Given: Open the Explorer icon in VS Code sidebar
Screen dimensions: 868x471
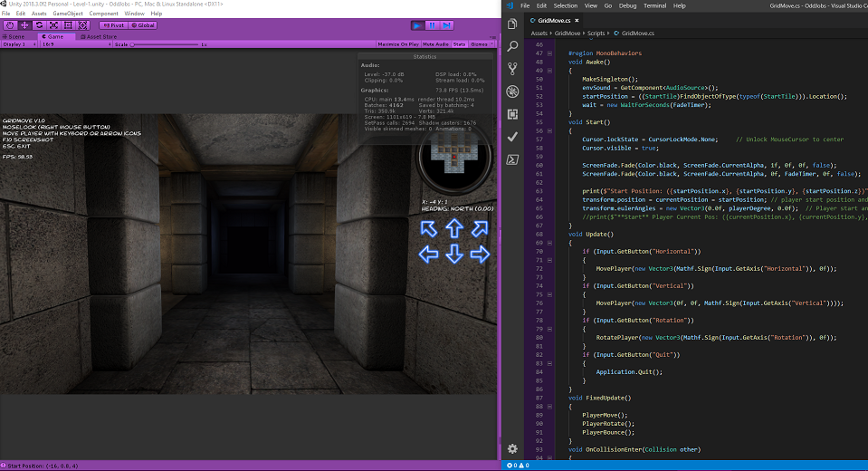Looking at the screenshot, I should click(x=513, y=24).
